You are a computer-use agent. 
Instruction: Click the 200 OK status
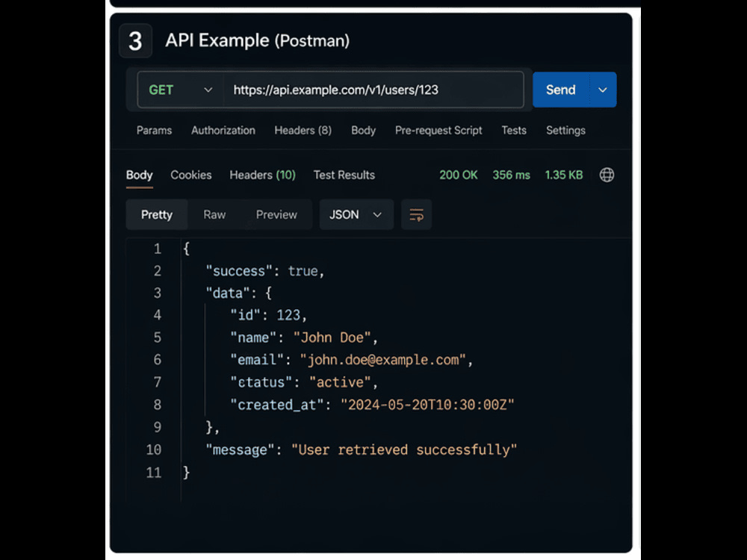pyautogui.click(x=459, y=175)
